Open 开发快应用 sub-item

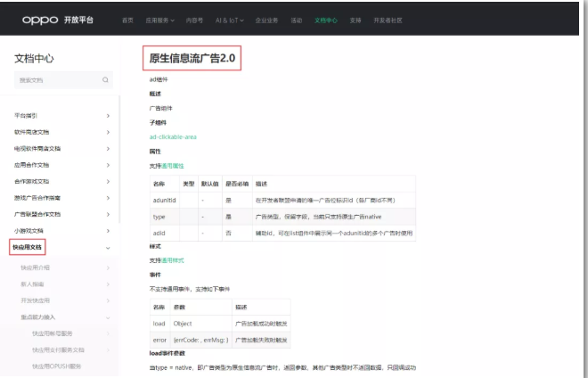tap(35, 300)
